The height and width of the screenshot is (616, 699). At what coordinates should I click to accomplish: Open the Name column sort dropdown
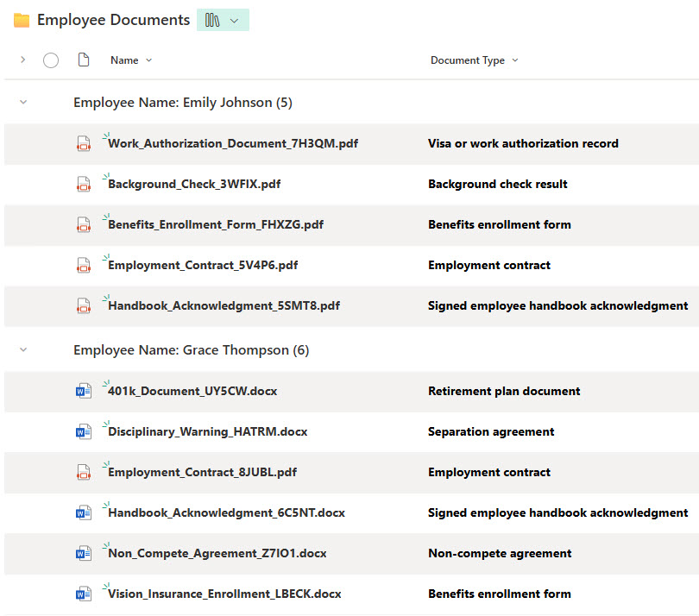[x=149, y=60]
